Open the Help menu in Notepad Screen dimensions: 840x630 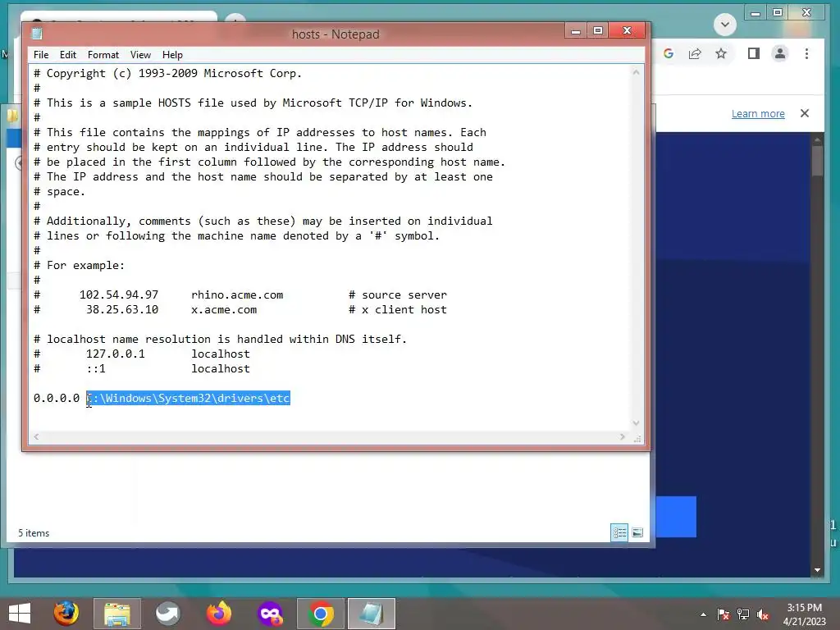tap(172, 55)
